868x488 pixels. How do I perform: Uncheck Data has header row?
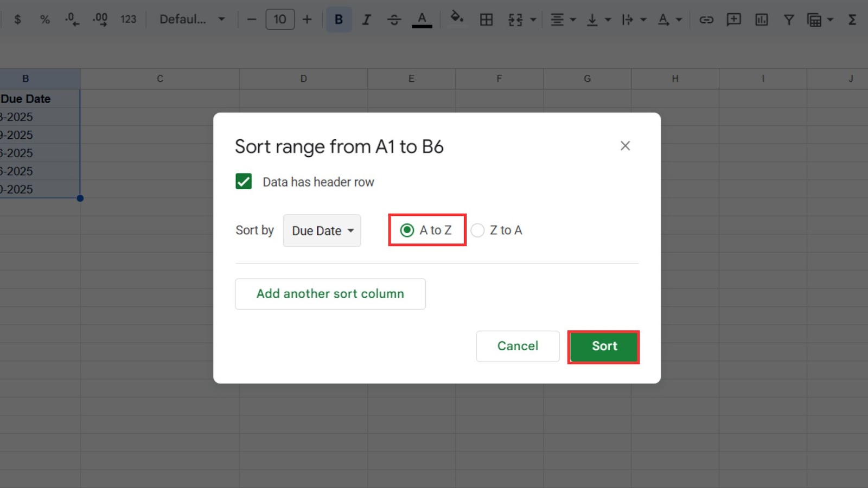point(243,181)
